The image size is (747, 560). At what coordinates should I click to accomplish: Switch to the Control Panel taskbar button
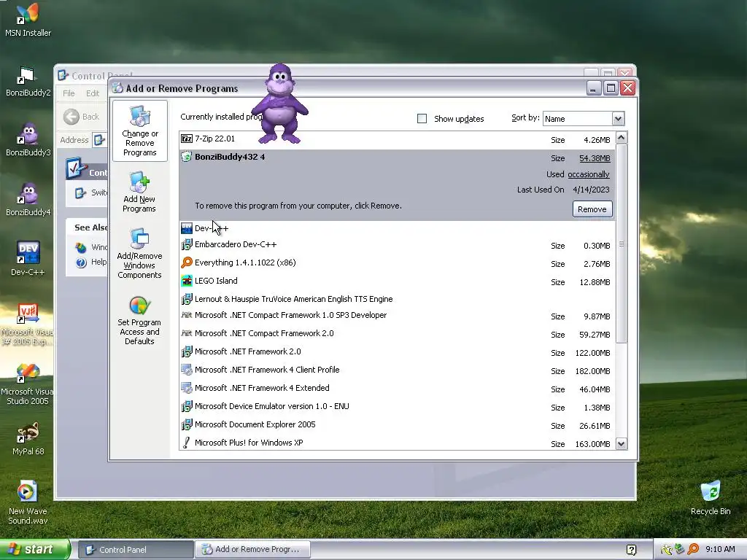point(135,550)
